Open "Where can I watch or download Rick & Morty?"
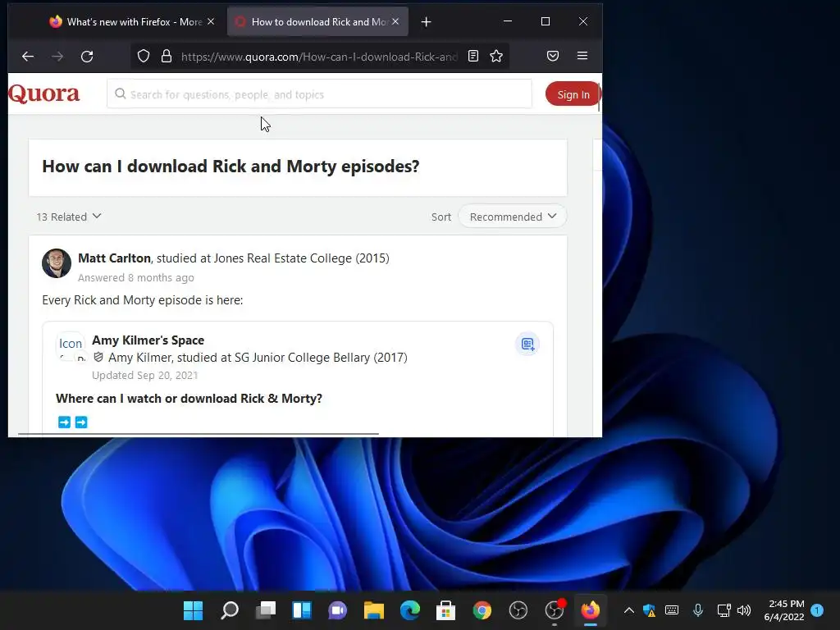This screenshot has height=630, width=840. pos(189,399)
